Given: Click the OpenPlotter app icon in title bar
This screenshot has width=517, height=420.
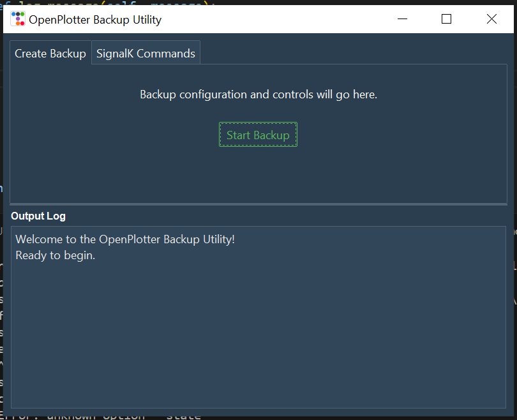Looking at the screenshot, I should (x=18, y=19).
